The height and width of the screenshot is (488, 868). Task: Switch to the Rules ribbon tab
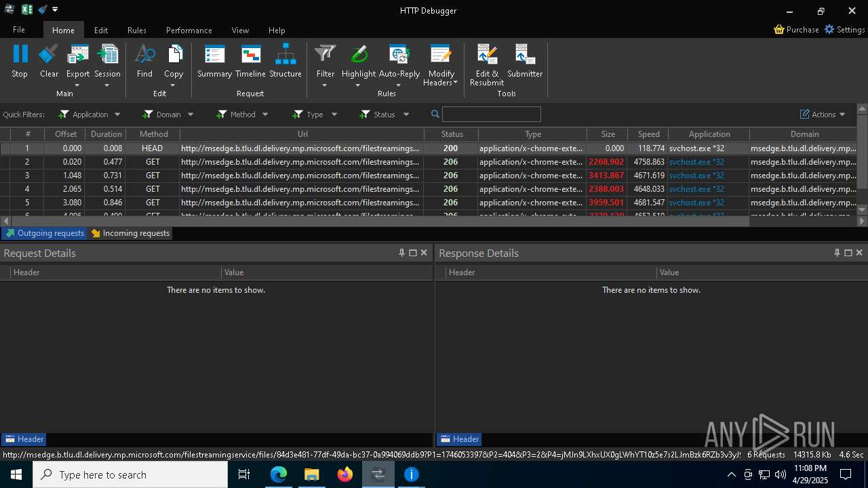coord(137,30)
